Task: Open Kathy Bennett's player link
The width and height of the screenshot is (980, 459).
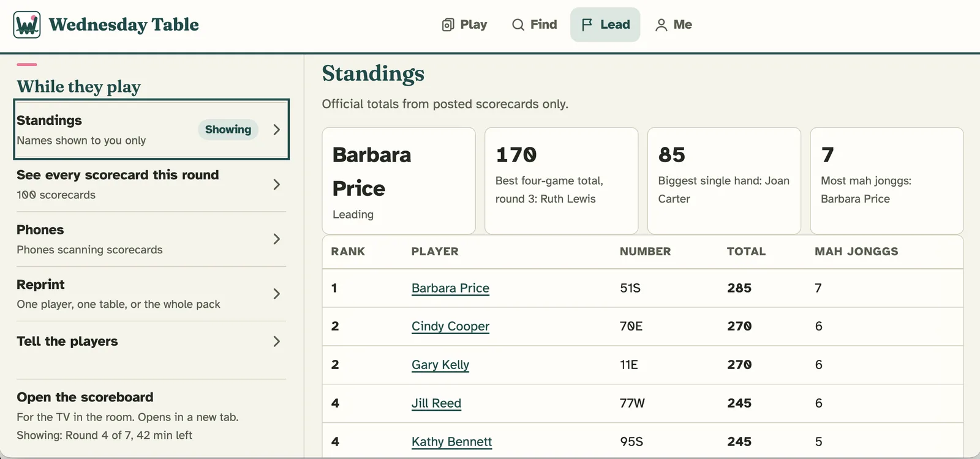Action: point(451,442)
